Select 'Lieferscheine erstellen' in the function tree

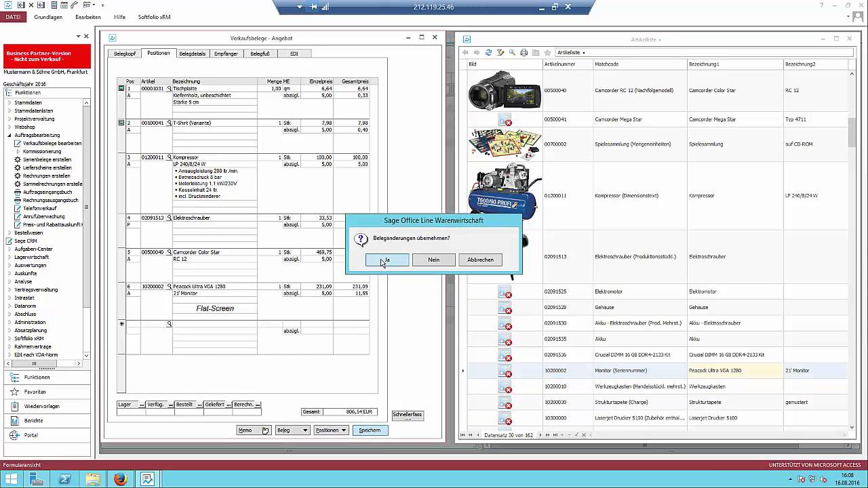(47, 168)
